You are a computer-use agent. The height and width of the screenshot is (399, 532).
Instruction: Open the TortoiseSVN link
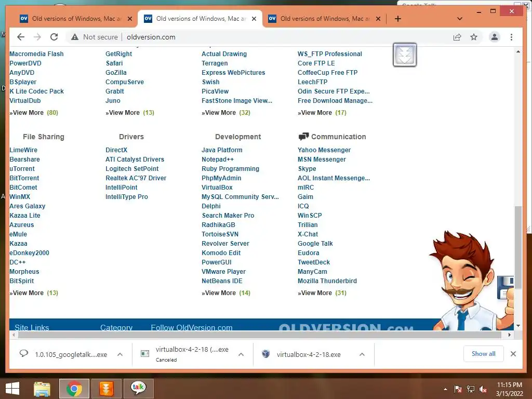tap(220, 234)
